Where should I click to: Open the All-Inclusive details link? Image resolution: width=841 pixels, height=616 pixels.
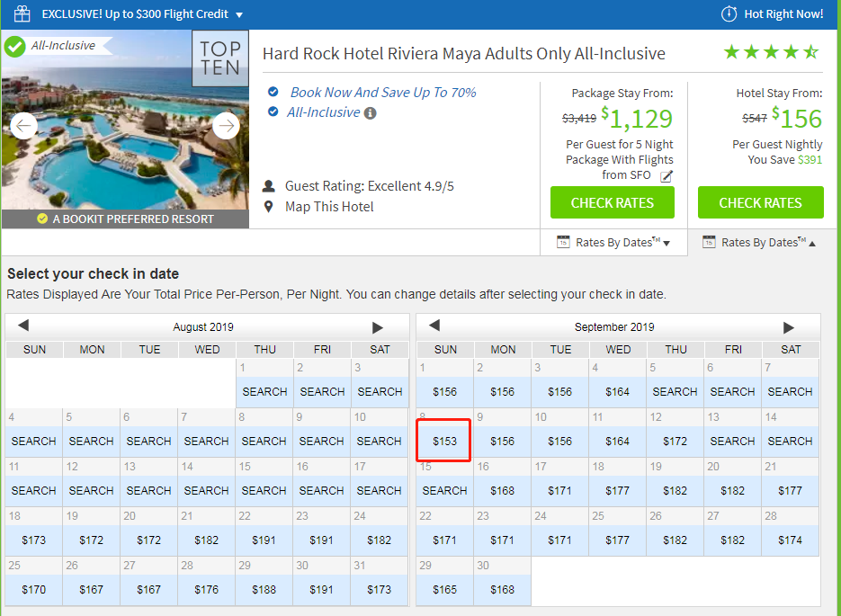click(324, 112)
